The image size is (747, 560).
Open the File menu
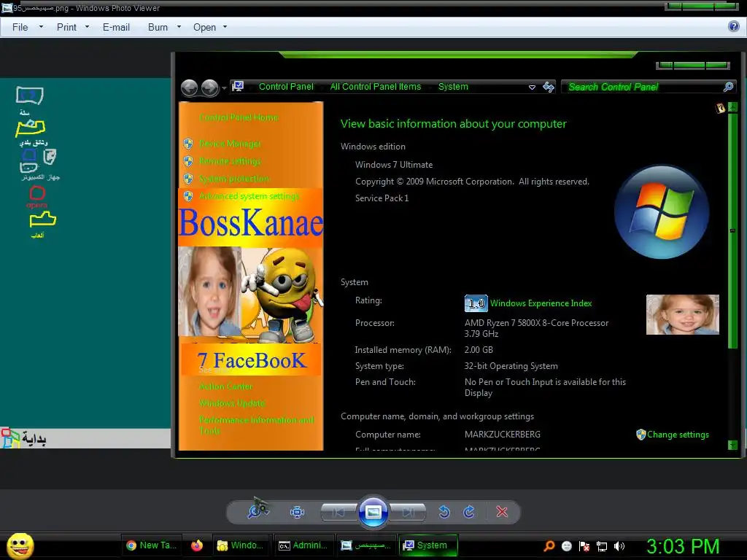20,27
